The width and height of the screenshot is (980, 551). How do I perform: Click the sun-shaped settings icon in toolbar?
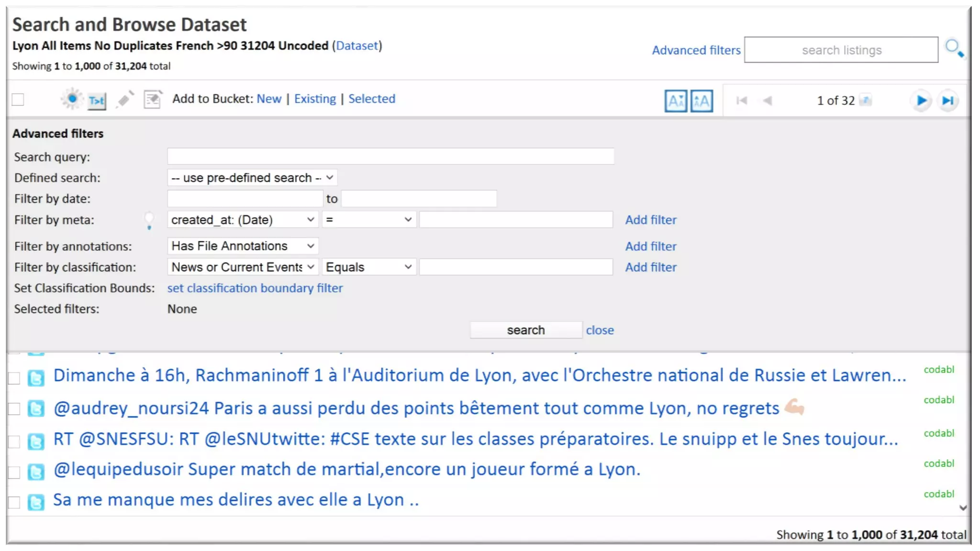(72, 99)
